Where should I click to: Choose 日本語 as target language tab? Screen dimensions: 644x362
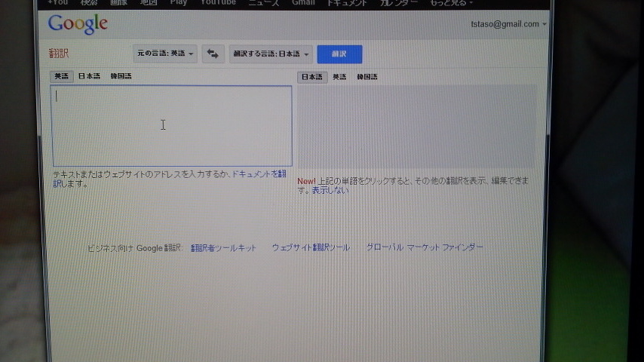[312, 77]
